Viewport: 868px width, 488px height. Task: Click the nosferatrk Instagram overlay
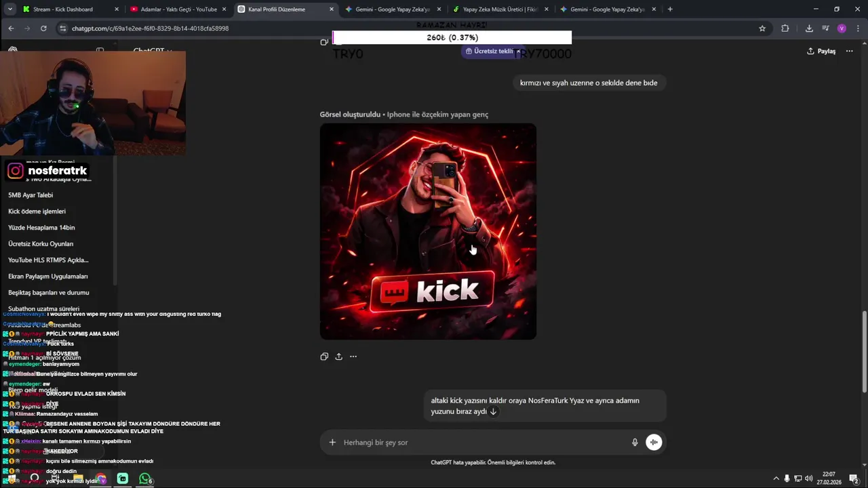click(x=47, y=171)
